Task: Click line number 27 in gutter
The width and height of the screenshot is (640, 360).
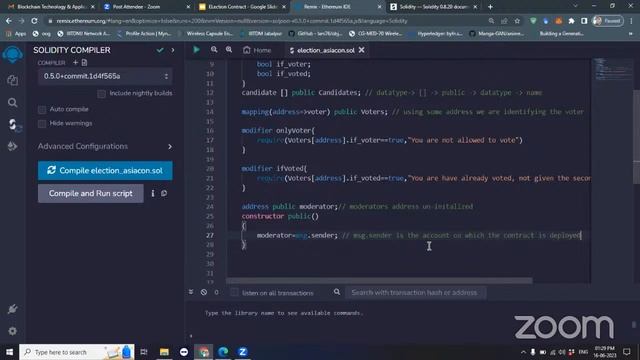Action: 209,235
